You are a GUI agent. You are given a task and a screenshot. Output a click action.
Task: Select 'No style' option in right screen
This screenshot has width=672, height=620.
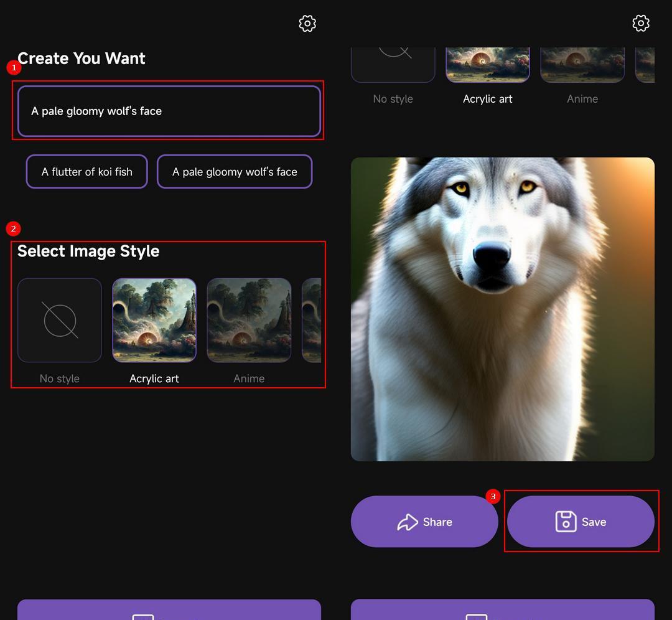pos(393,65)
